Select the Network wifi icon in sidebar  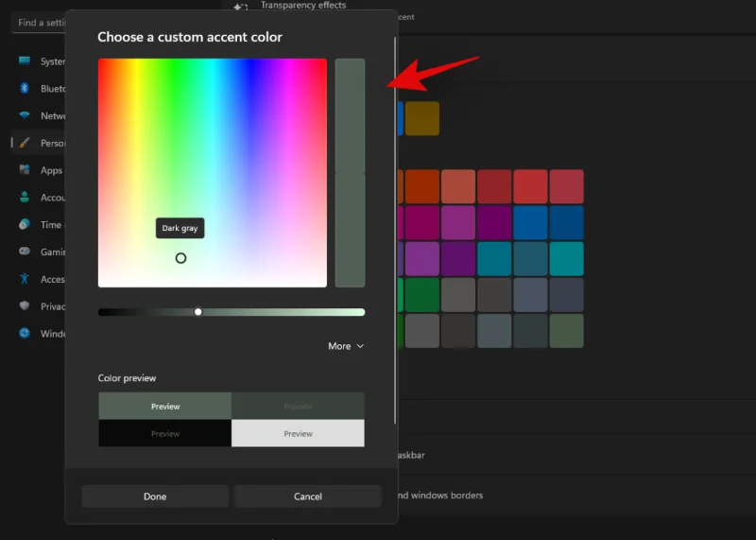click(25, 115)
